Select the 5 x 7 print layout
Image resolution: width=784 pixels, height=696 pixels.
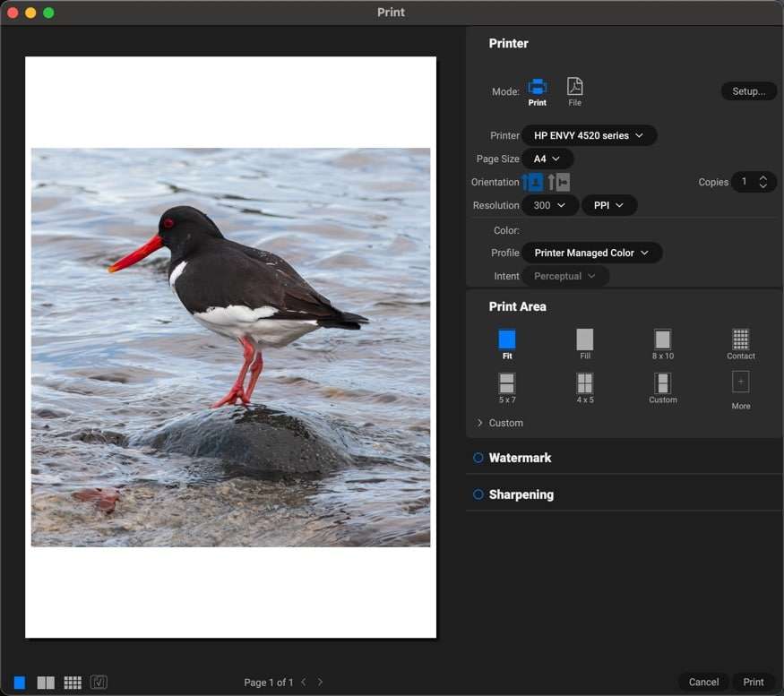(506, 388)
